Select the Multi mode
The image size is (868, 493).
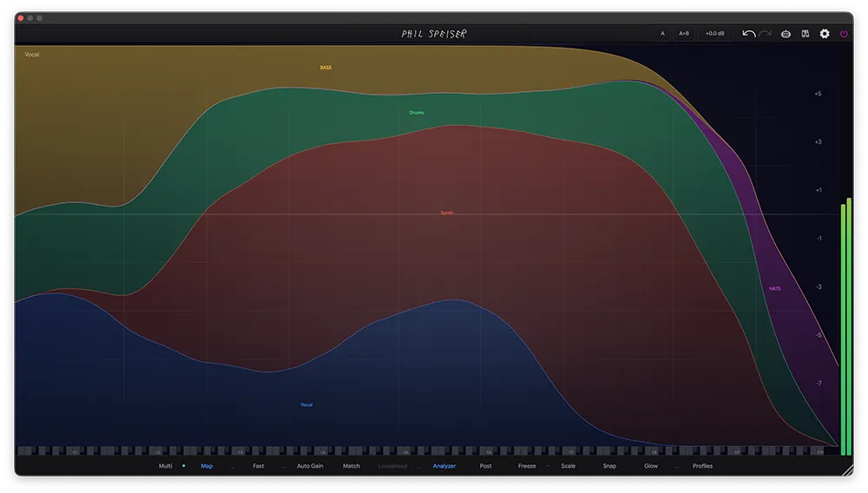(x=165, y=466)
